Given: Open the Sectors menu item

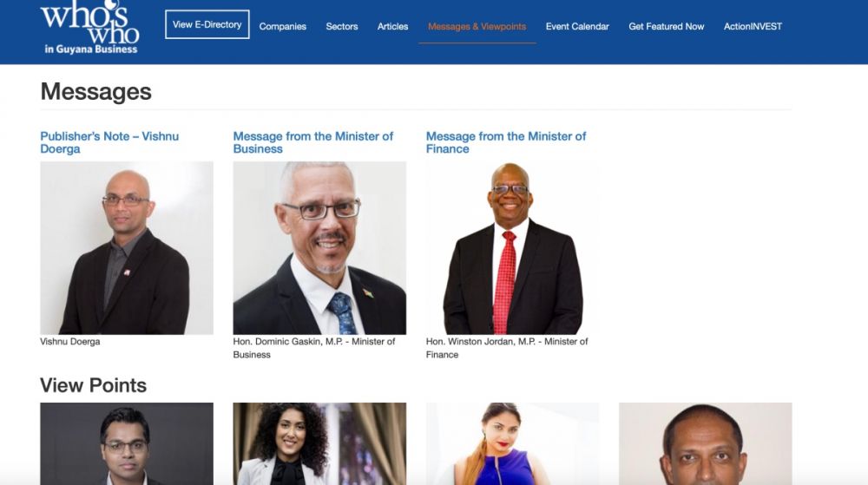Looking at the screenshot, I should [x=341, y=26].
